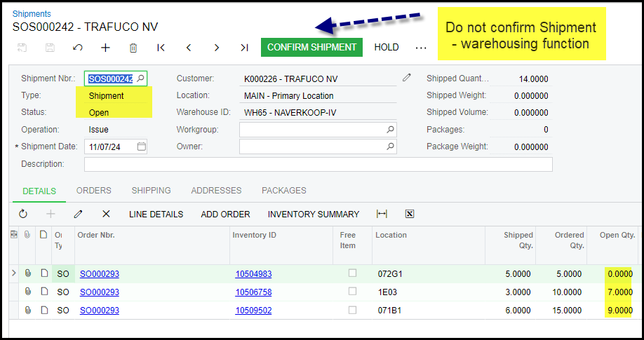This screenshot has height=340, width=644.
Task: Open the Shipping tab
Action: point(151,191)
